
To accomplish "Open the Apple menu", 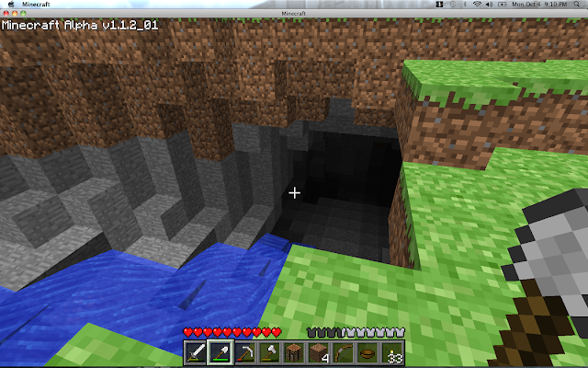I will click(11, 4).
